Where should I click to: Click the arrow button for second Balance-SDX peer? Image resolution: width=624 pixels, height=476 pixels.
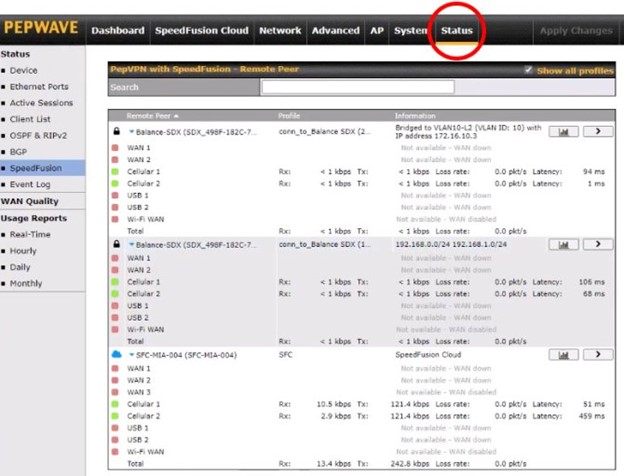tap(597, 244)
